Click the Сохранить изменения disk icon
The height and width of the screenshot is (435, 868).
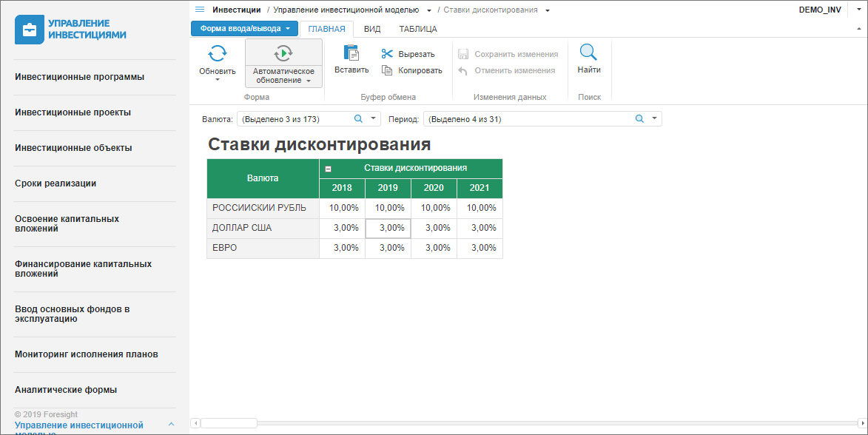[463, 54]
